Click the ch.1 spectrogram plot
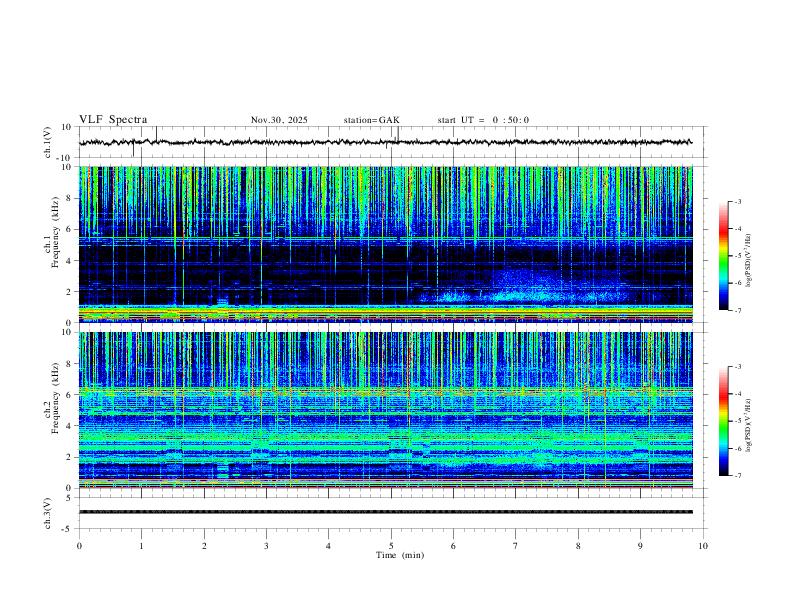This screenshot has height=612, width=792. (x=385, y=244)
